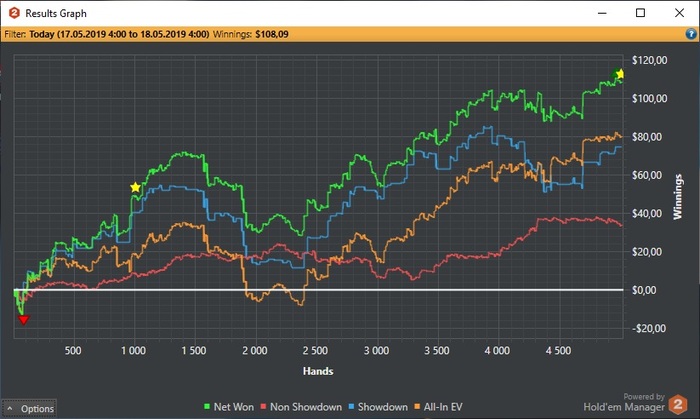Click the -$20,00 axis label

tap(649, 328)
